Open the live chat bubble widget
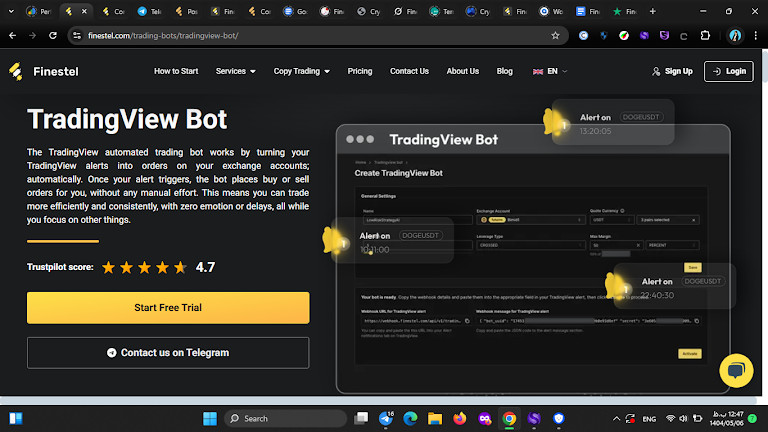The image size is (768, 432). 736,370
